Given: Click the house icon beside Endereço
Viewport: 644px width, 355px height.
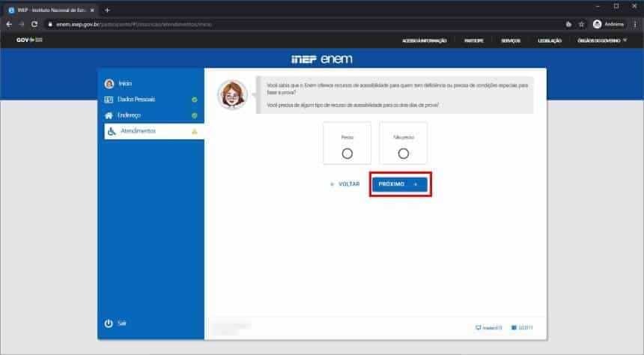Looking at the screenshot, I should point(109,115).
